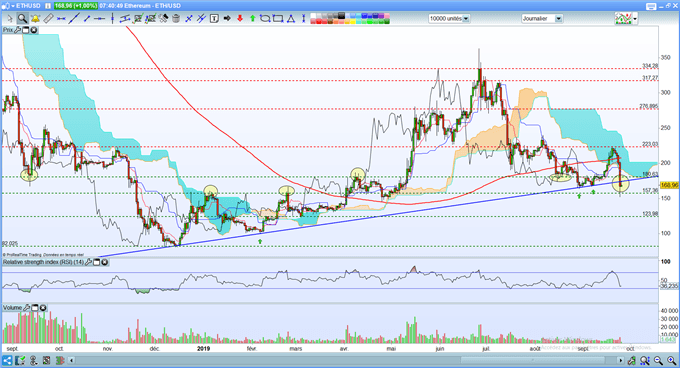Click the RSI value 36,235 label

click(669, 286)
